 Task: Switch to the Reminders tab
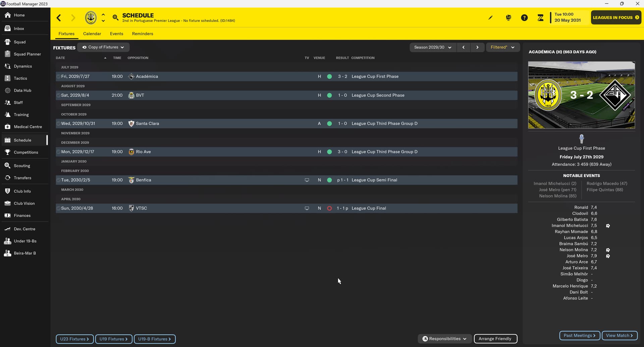pos(143,34)
